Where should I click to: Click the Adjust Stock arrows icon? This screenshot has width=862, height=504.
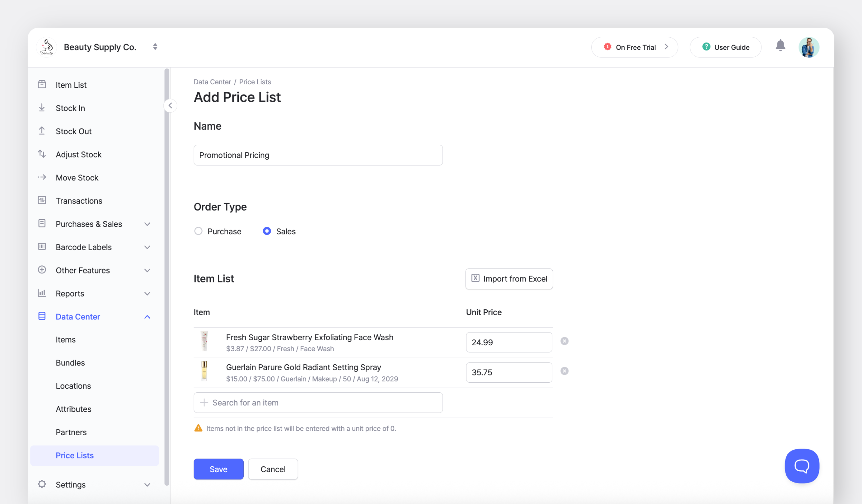click(42, 154)
